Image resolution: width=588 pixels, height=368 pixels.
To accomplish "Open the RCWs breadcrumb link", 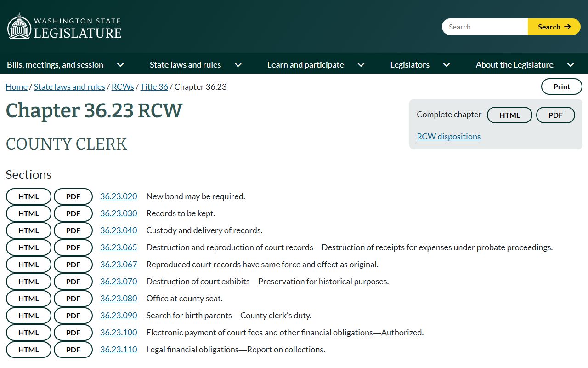I will click(123, 87).
